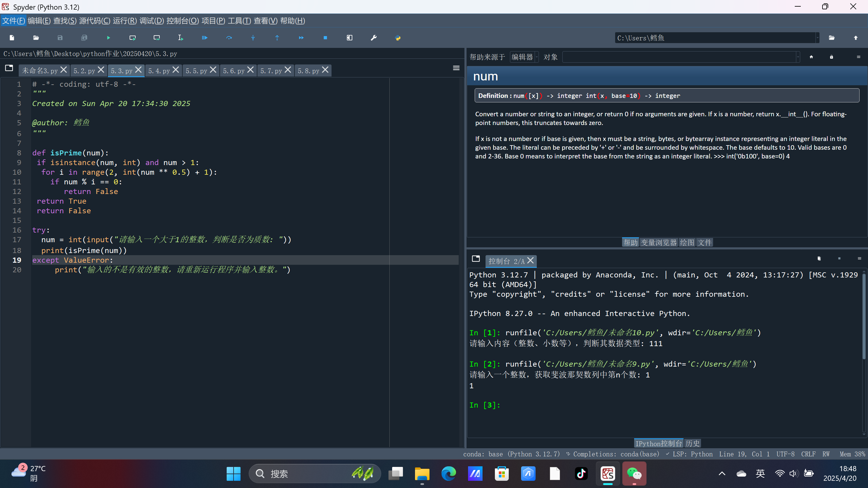Image resolution: width=868 pixels, height=488 pixels.
Task: Open the PYTHONPATH manager Python icon
Action: [398, 38]
